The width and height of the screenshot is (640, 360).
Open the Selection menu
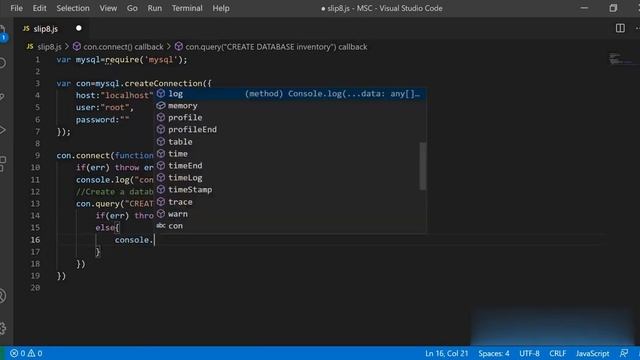click(73, 8)
